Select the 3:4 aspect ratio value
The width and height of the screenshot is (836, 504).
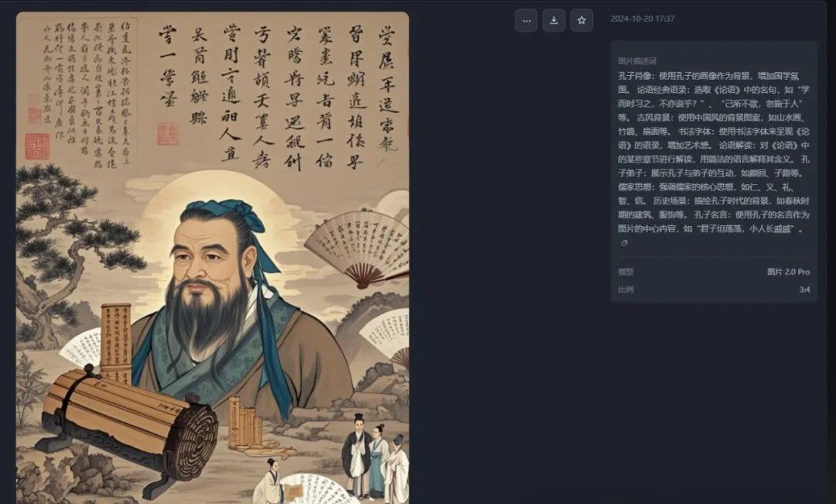[x=804, y=290]
